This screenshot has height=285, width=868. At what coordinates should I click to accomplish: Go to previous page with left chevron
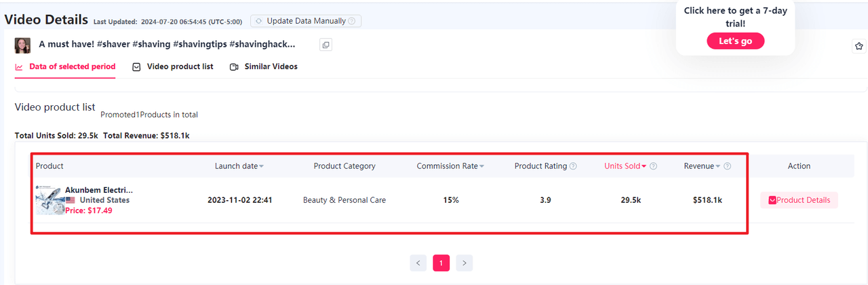pyautogui.click(x=418, y=263)
